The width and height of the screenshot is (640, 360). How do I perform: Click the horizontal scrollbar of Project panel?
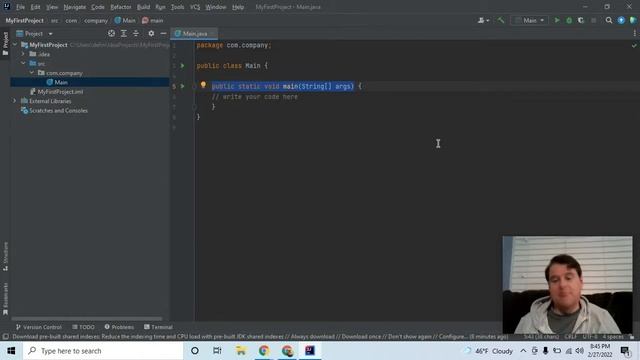87,318
